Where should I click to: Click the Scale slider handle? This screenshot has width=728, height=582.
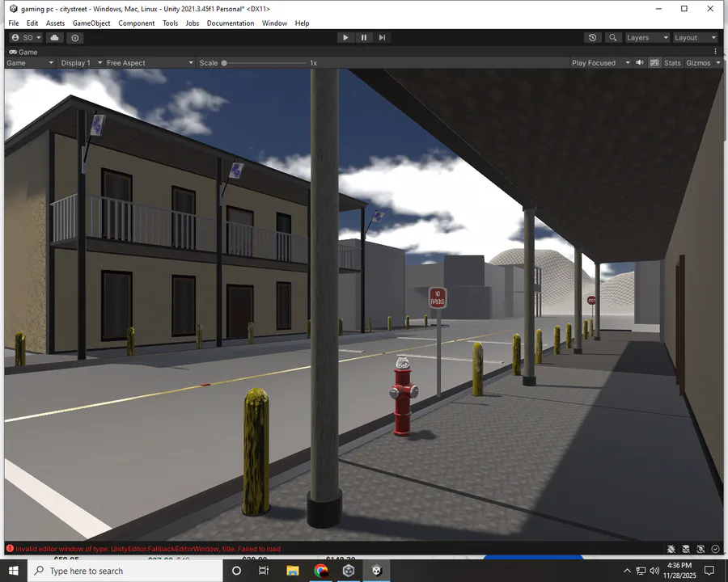[224, 63]
